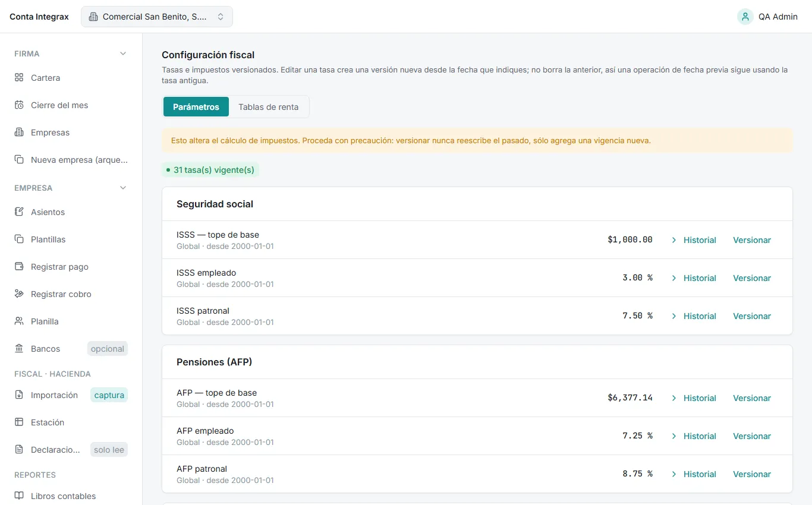
Task: Open Bancos sidebar label
Action: [45, 349]
